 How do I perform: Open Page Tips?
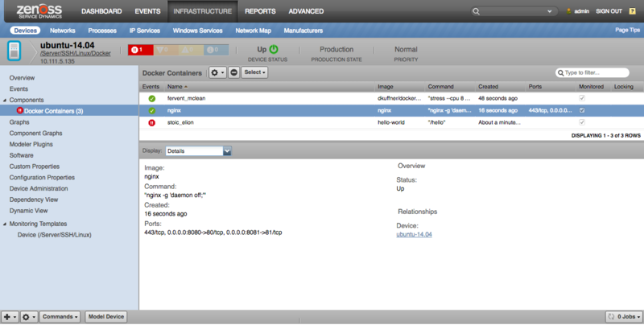point(627,30)
